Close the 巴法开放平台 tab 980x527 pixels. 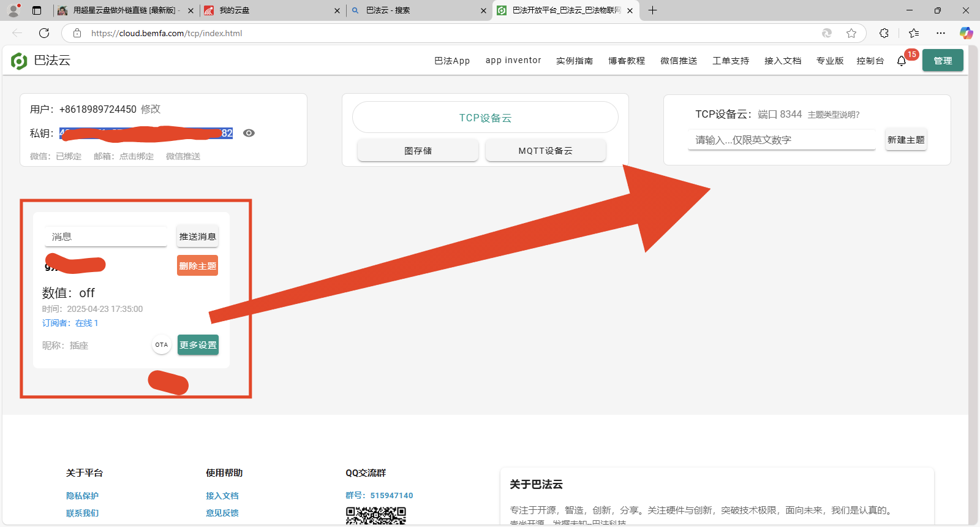tap(630, 10)
